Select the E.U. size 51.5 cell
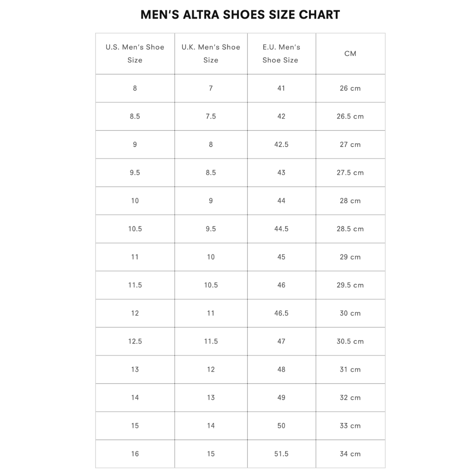Screen dimensions: 476x476 coord(281,454)
